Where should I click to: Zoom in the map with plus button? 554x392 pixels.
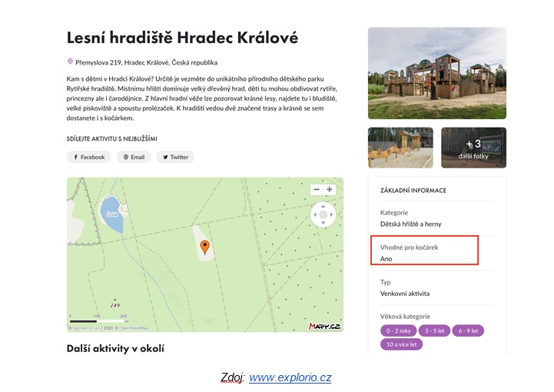[x=330, y=189]
